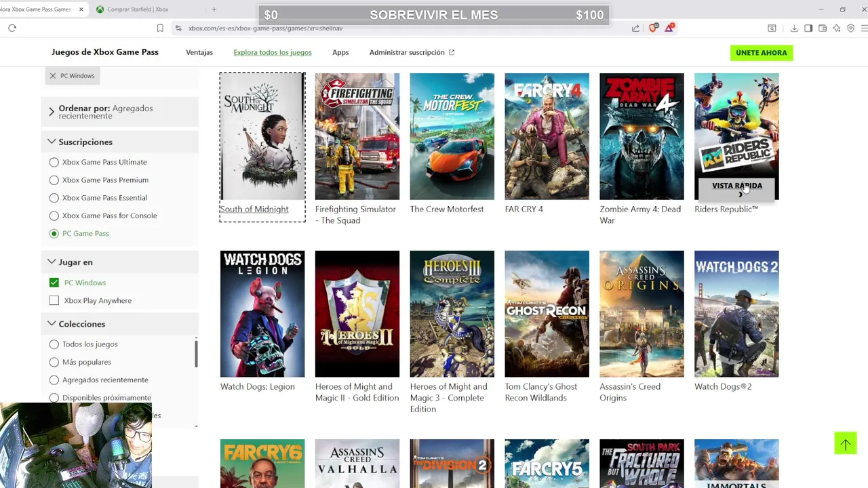Choose the Agregados recientemente collection radio
Image resolution: width=868 pixels, height=488 pixels.
54,380
